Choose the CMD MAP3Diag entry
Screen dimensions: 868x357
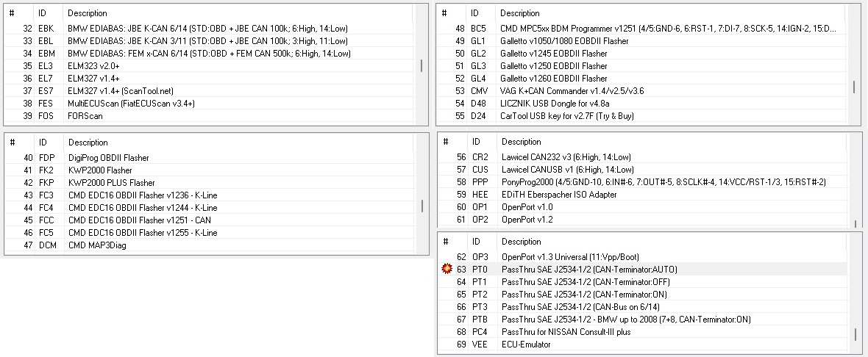96,245
